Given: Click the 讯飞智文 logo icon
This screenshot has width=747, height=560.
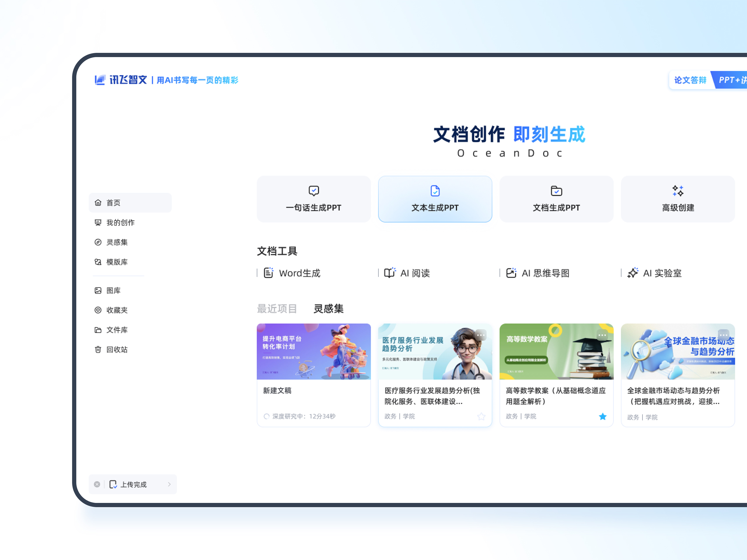Looking at the screenshot, I should [x=100, y=80].
